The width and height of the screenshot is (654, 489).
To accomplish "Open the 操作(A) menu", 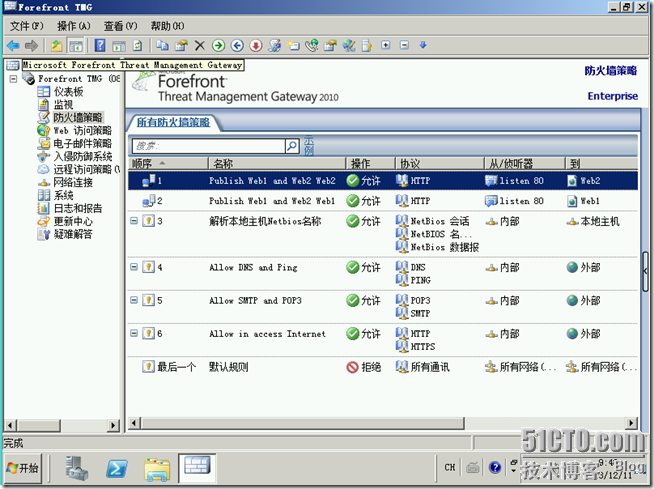I will (73, 26).
